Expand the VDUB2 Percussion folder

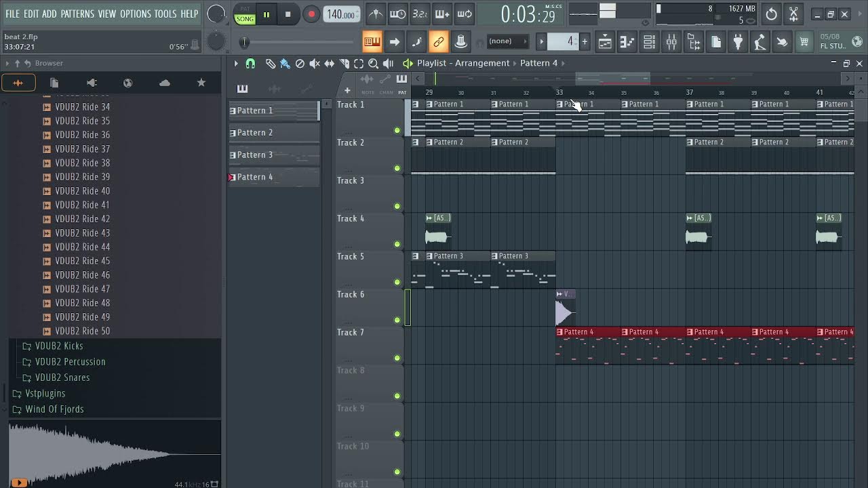tap(70, 362)
